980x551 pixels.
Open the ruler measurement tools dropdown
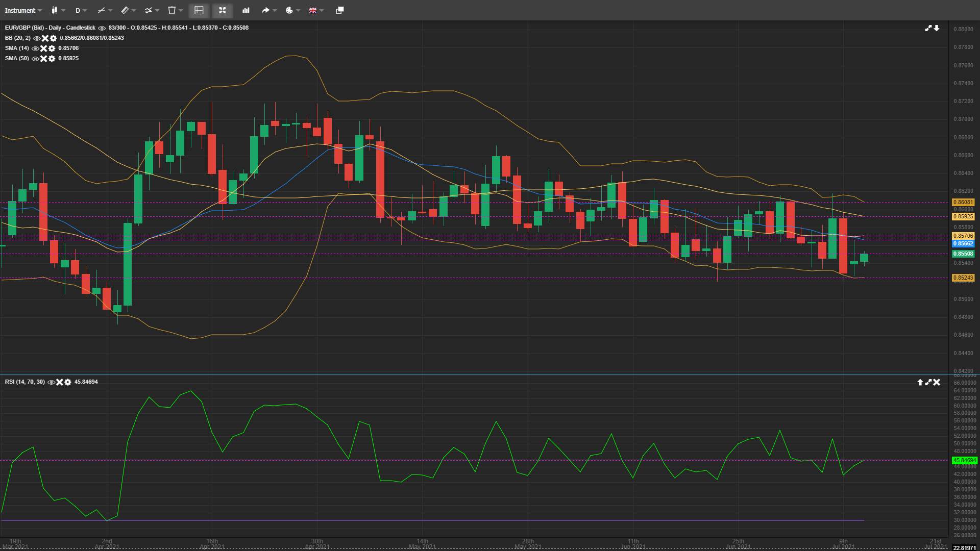tap(134, 10)
